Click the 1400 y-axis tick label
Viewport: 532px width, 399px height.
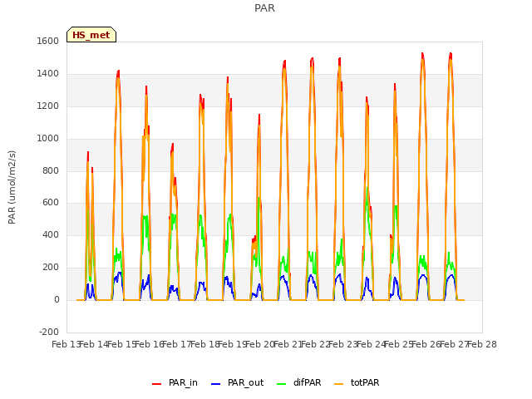[48, 73]
